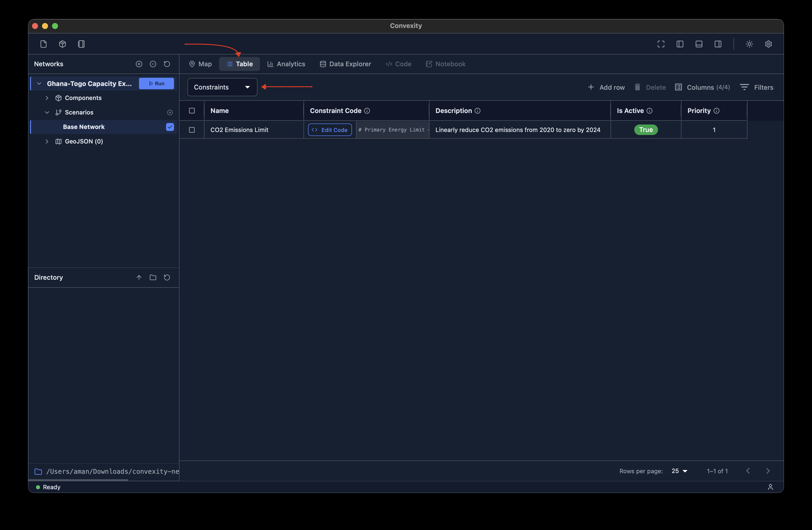Screen dimensions: 812x530
Task: Toggle left sidebar panel layout icon
Action: (680, 44)
